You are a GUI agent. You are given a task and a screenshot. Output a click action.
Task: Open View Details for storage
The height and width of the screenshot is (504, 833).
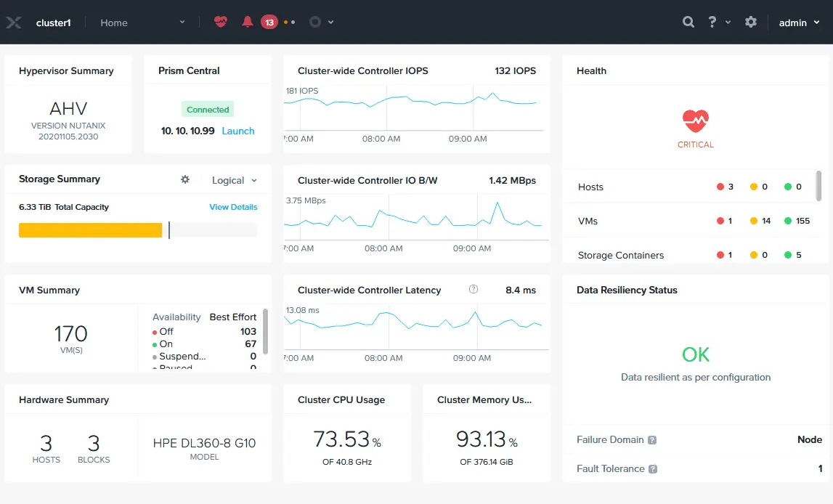(233, 207)
